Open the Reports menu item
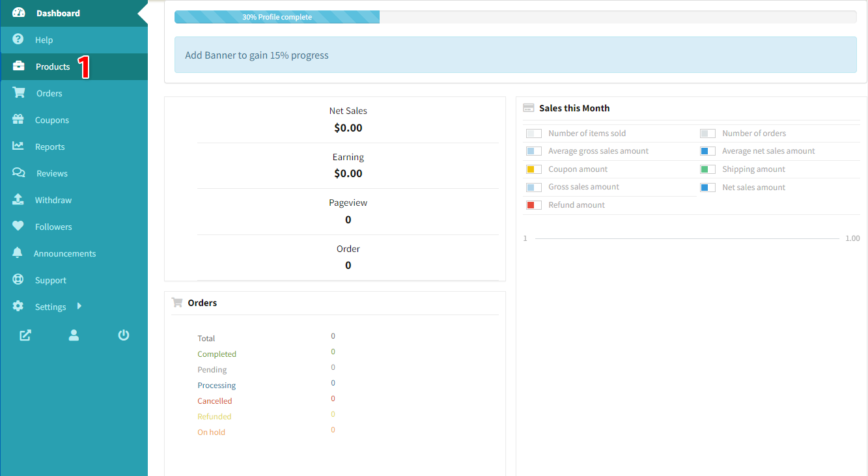The height and width of the screenshot is (476, 868). 49,147
